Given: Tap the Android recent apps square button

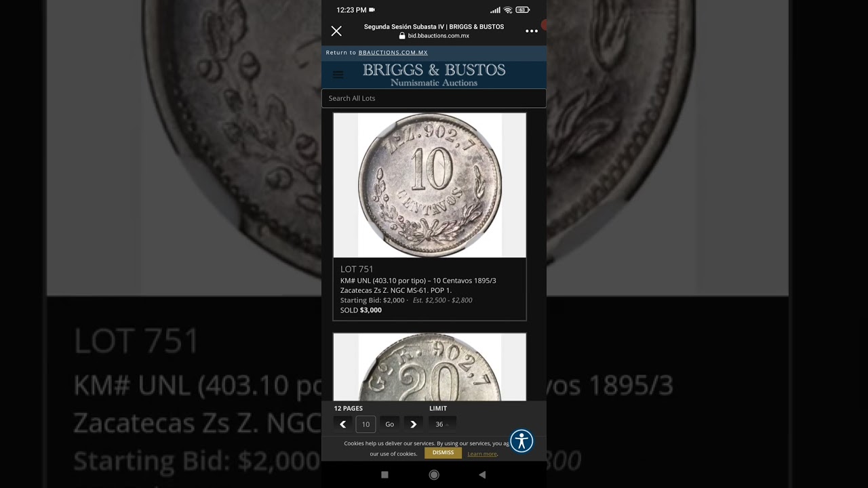Looking at the screenshot, I should 384,475.
